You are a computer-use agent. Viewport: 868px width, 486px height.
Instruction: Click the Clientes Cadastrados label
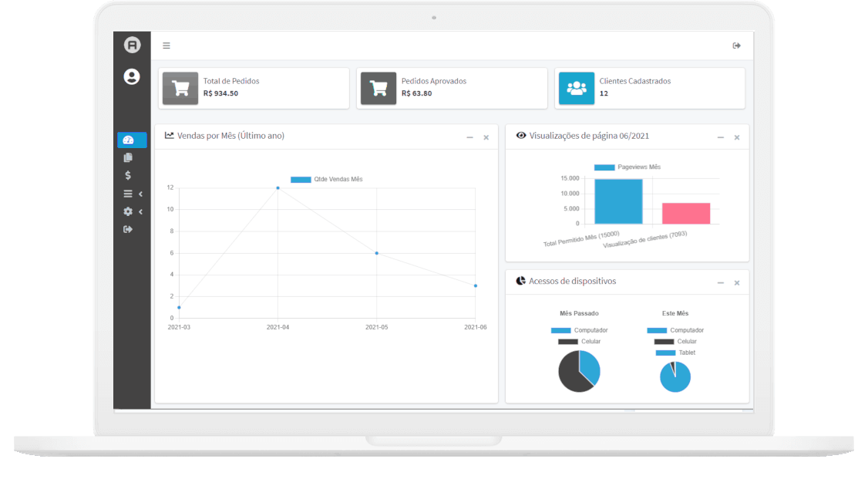point(635,81)
